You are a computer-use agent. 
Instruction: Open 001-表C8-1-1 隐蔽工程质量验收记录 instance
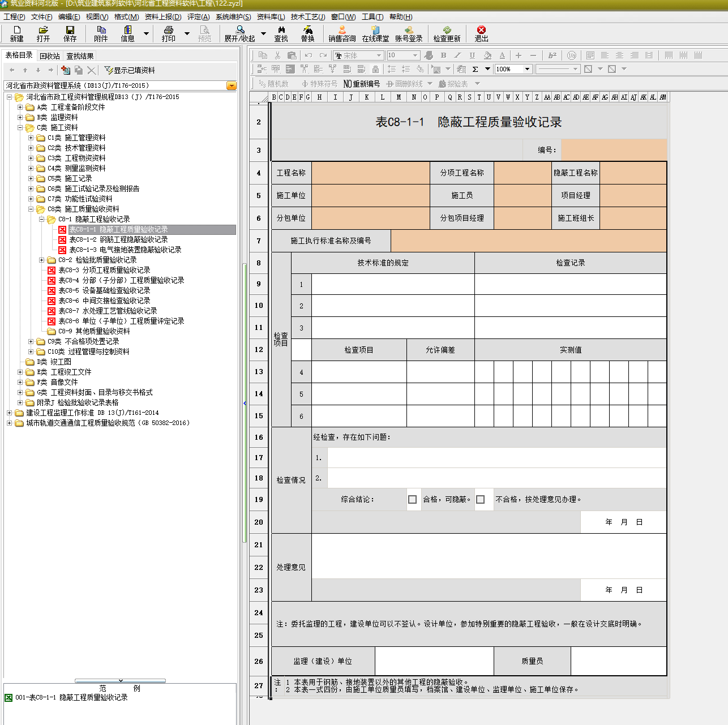point(71,698)
